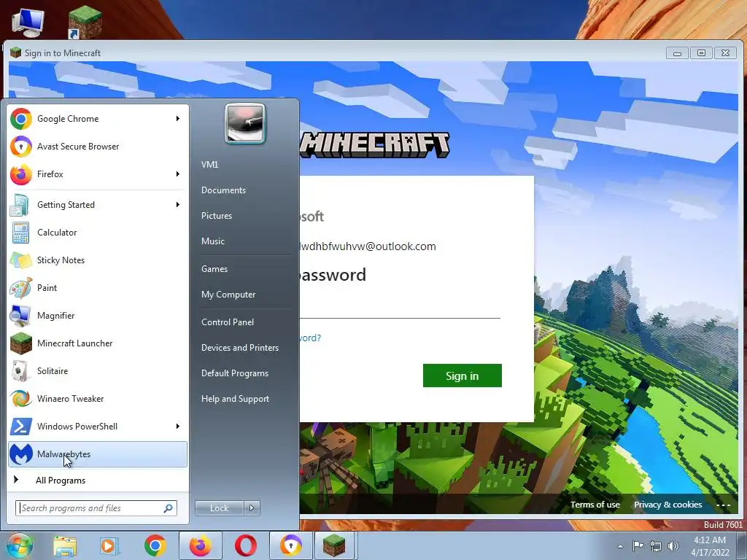Open Control Panel from the Start menu

click(x=228, y=322)
